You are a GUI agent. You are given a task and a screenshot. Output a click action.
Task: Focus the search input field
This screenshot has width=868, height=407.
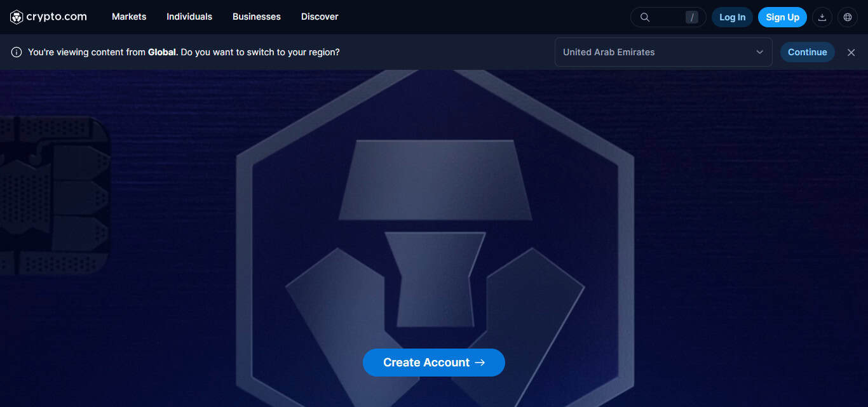click(x=668, y=17)
